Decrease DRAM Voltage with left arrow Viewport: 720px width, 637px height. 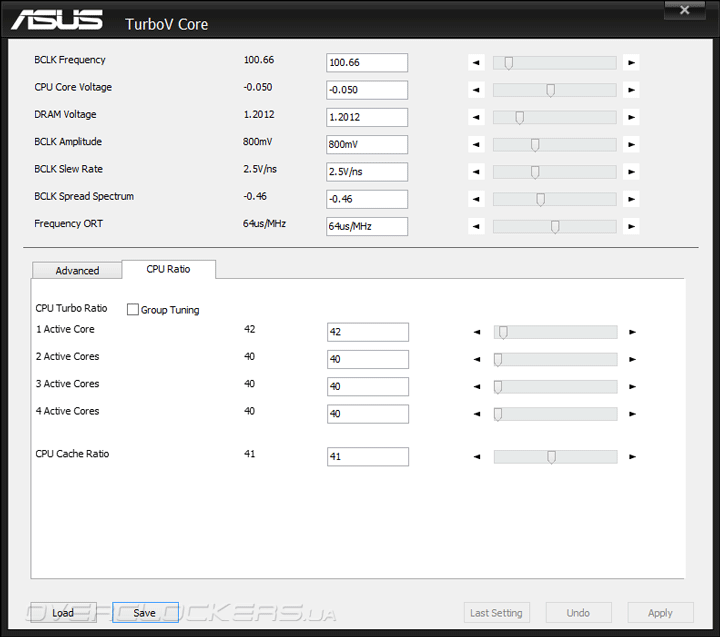click(476, 117)
